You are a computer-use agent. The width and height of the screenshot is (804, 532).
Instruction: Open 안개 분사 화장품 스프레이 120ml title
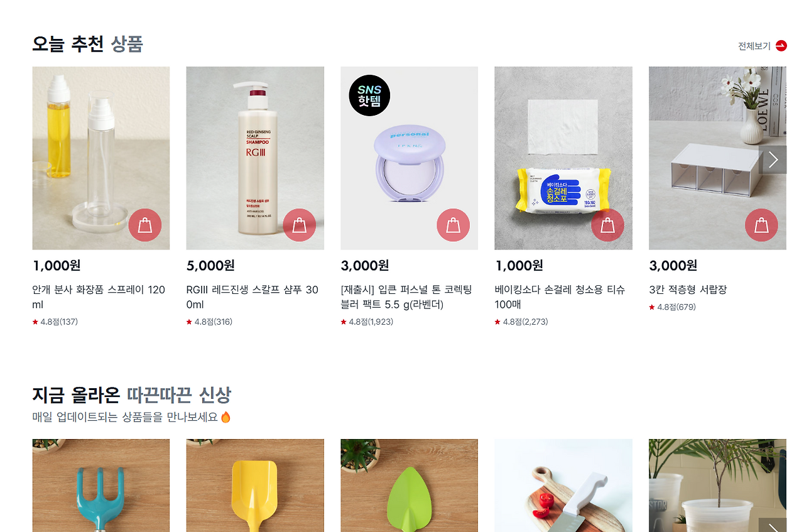tap(99, 297)
